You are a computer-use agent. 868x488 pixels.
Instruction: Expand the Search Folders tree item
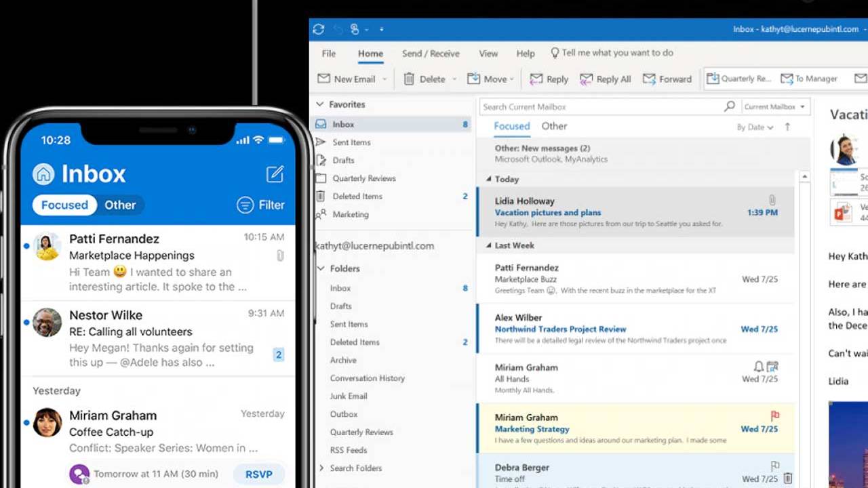coord(322,468)
